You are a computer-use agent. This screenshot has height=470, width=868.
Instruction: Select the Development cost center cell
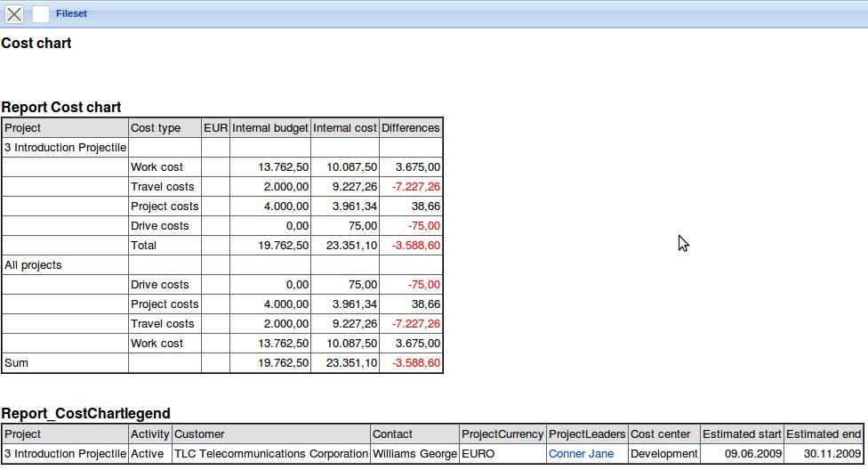pos(663,454)
